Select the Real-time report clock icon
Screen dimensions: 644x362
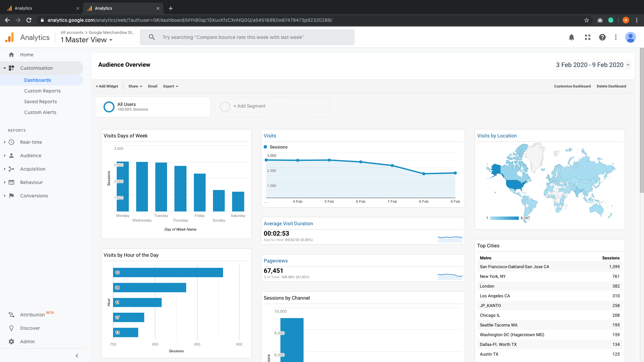[11, 142]
